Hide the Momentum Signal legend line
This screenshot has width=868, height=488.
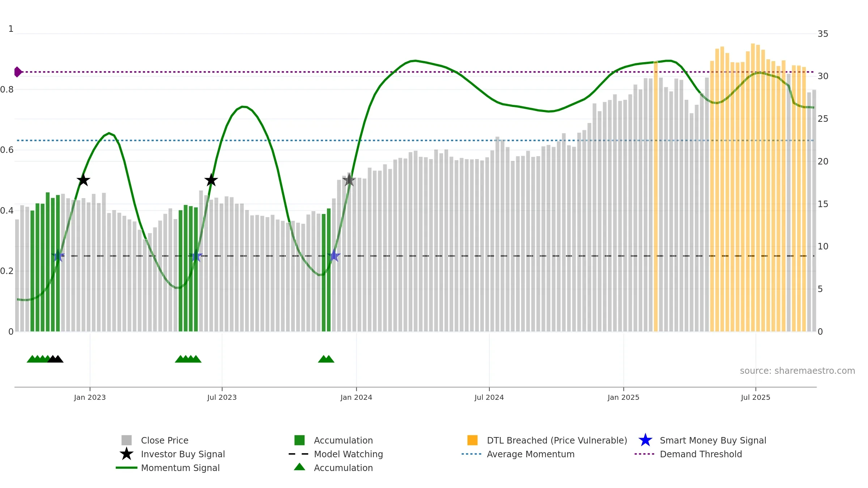click(127, 468)
